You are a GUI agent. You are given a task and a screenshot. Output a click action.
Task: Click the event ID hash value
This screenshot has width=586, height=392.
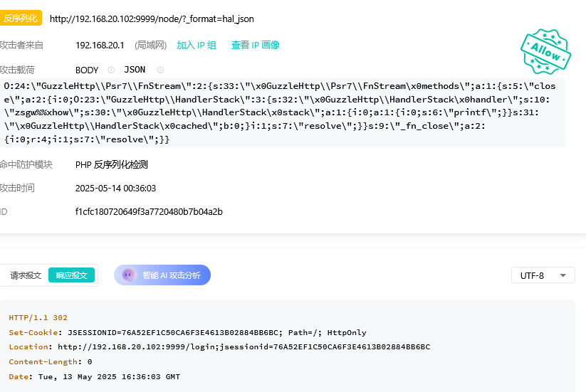point(149,211)
